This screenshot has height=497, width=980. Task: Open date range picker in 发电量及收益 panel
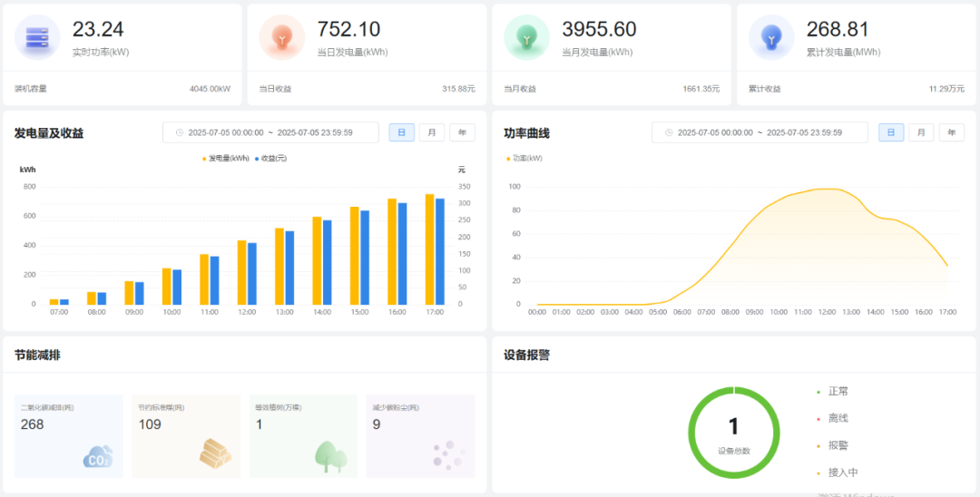point(270,132)
